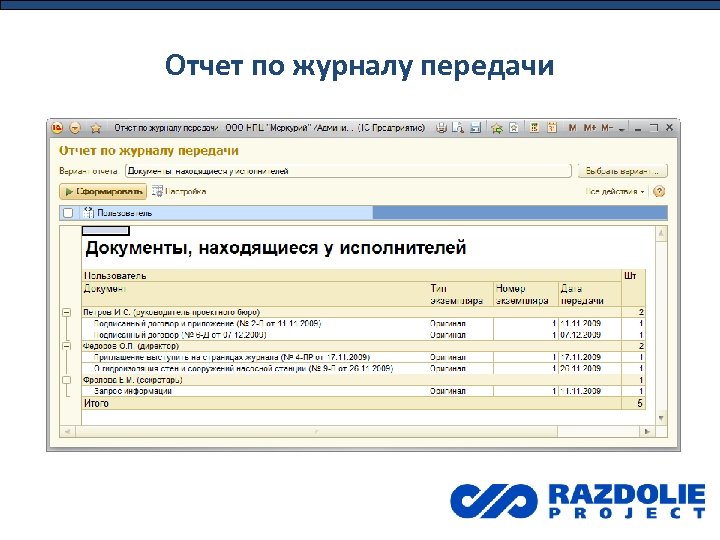Open the calculator icon in title bar
The image size is (720, 540).
pos(534,128)
